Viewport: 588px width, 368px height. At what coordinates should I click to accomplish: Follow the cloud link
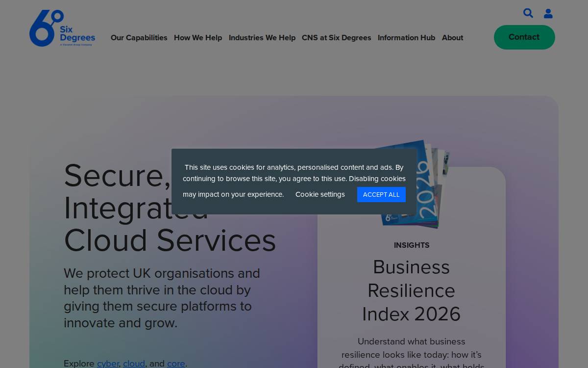click(x=134, y=364)
